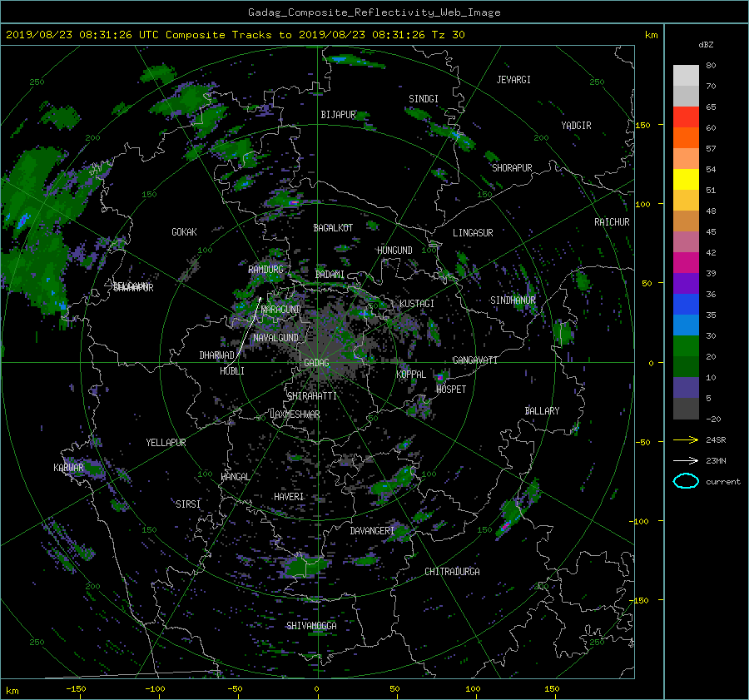Click the orange 57-60 dBZ color swatch
749x700 pixels.
tap(686, 137)
